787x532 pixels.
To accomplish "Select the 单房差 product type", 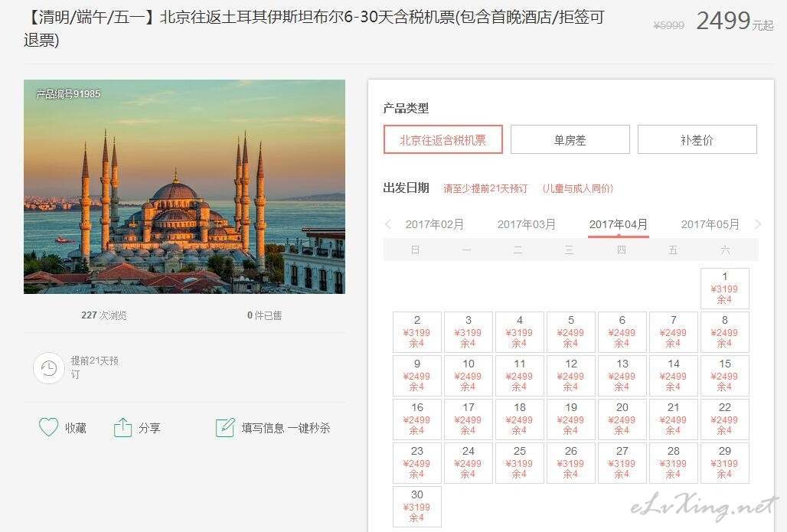I will (x=570, y=139).
